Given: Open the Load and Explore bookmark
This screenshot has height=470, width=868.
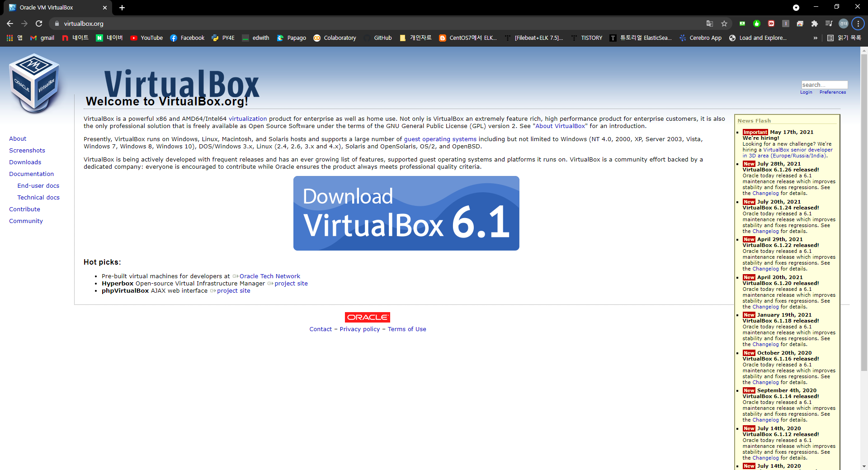Looking at the screenshot, I should pos(758,38).
